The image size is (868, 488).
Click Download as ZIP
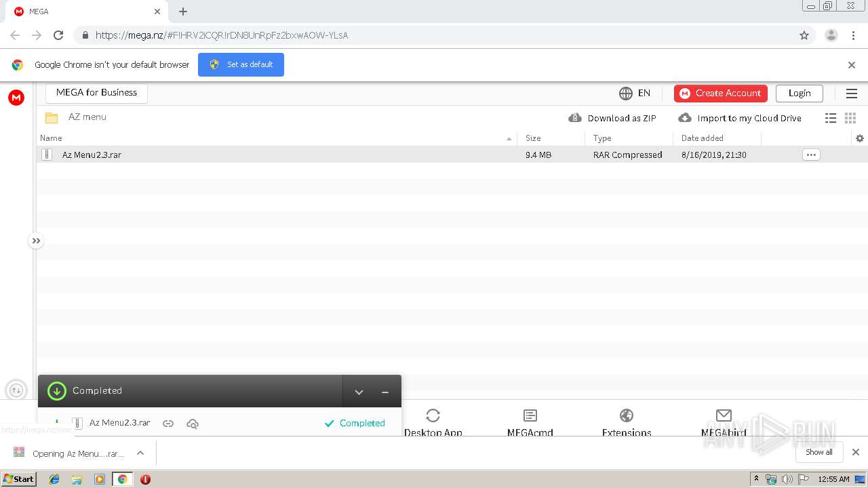[x=612, y=118]
